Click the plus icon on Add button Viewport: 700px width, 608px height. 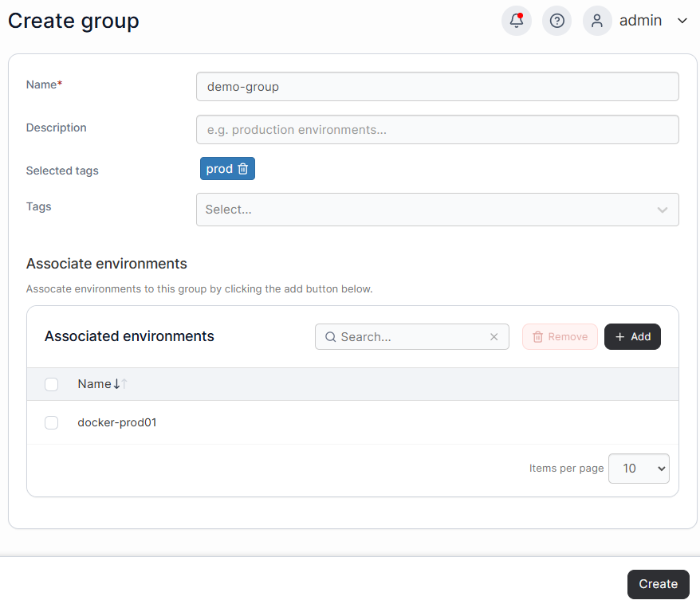619,337
